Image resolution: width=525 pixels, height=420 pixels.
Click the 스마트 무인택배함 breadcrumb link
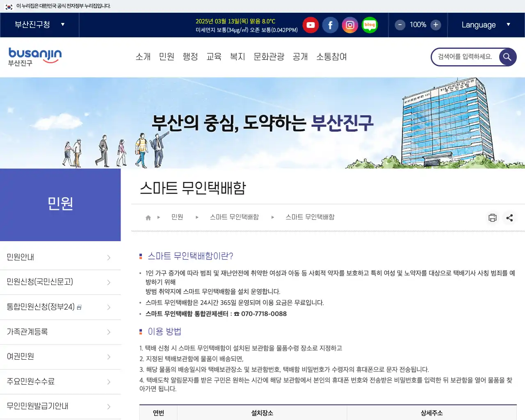click(234, 217)
